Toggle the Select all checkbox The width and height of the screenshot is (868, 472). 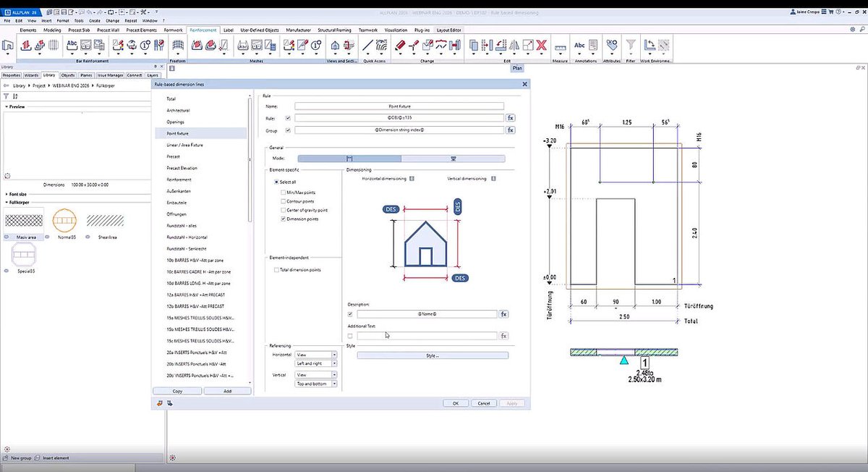pyautogui.click(x=276, y=182)
